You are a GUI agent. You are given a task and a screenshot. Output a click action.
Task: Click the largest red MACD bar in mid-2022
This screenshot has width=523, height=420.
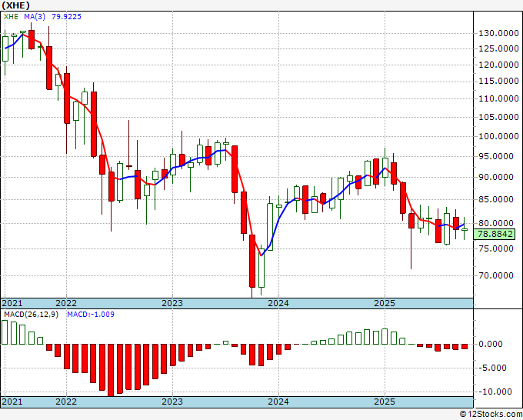coord(111,370)
